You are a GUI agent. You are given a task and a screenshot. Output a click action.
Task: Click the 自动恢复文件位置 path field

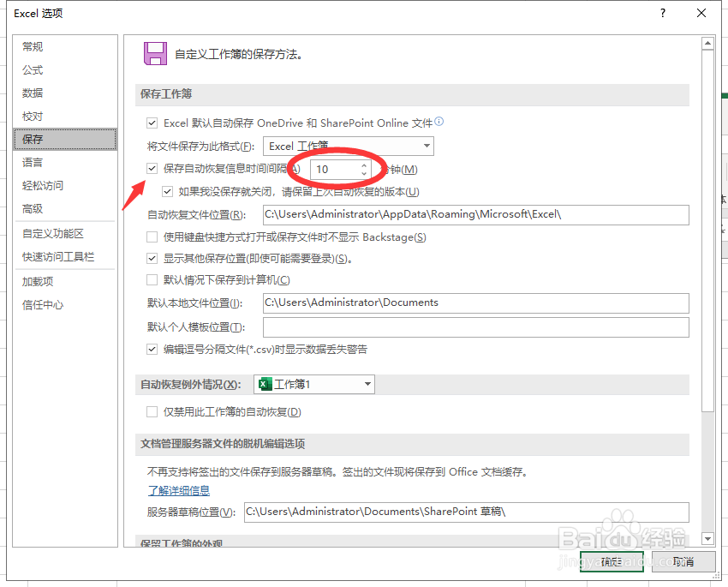click(476, 214)
